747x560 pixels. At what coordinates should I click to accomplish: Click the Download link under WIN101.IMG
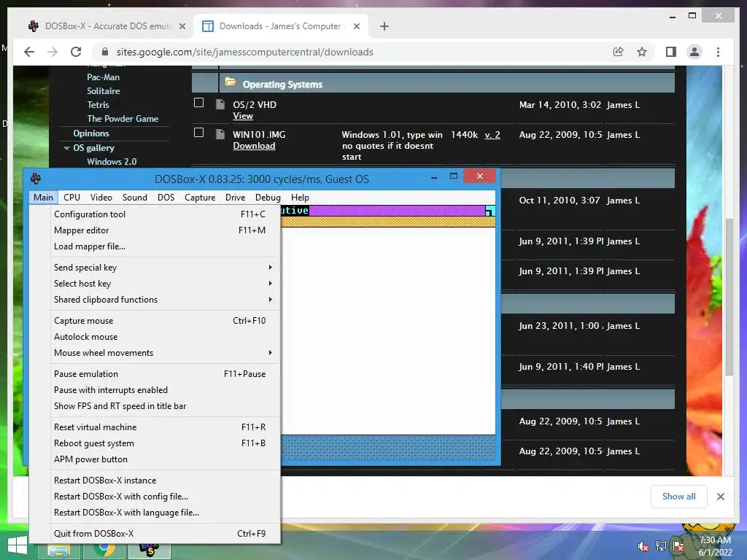point(254,146)
